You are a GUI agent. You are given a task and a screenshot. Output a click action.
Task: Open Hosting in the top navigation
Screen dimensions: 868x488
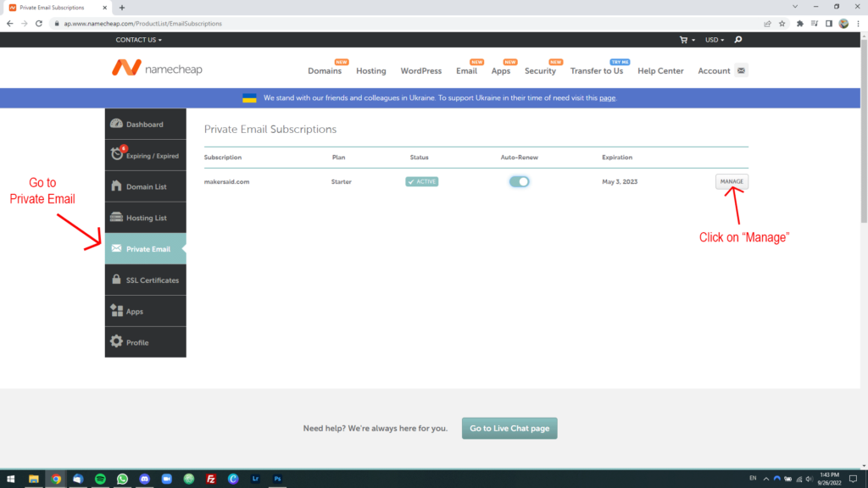pyautogui.click(x=371, y=71)
